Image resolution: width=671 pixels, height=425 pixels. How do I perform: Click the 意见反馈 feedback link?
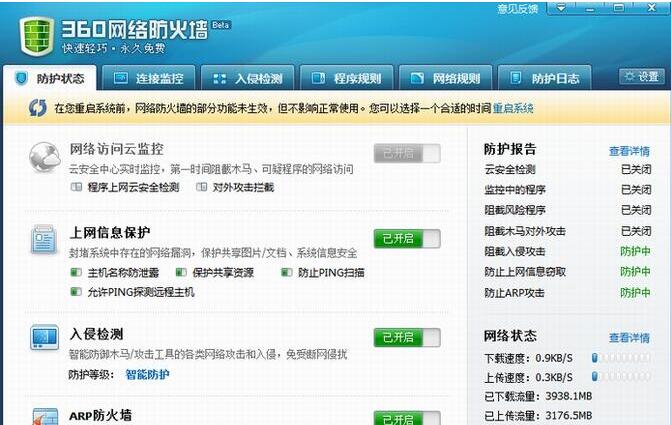(x=517, y=9)
